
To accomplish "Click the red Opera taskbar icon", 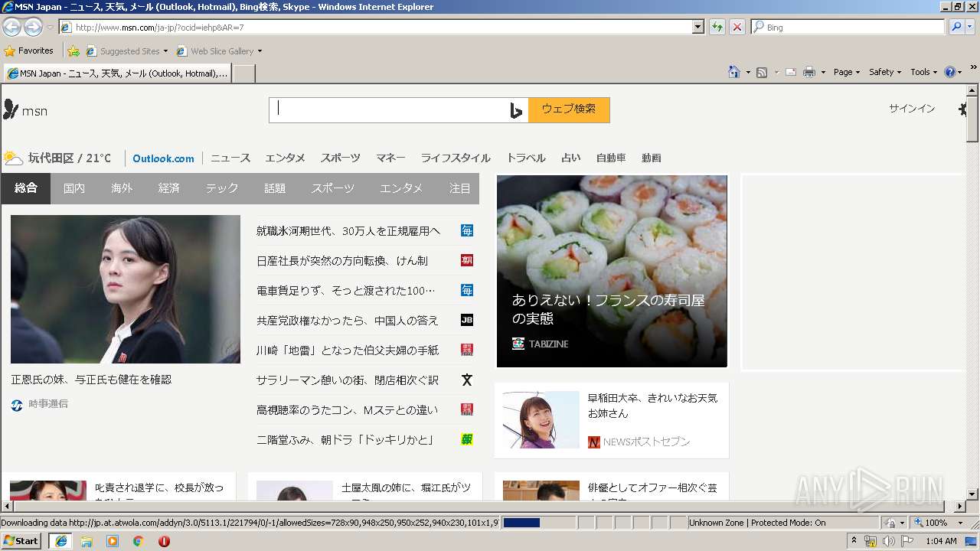I will tap(164, 541).
